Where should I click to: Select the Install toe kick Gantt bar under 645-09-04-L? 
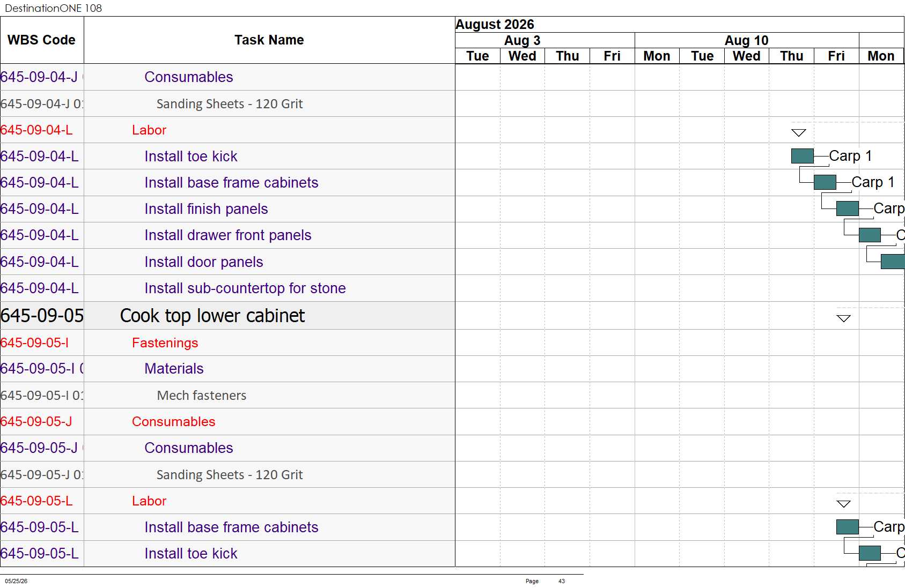click(803, 156)
